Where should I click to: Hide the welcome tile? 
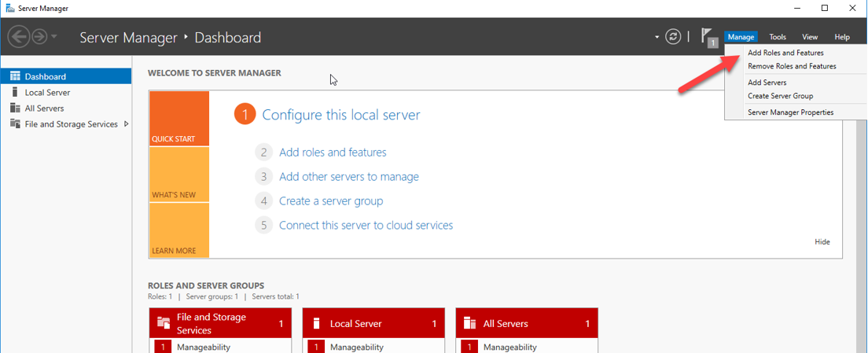(822, 242)
